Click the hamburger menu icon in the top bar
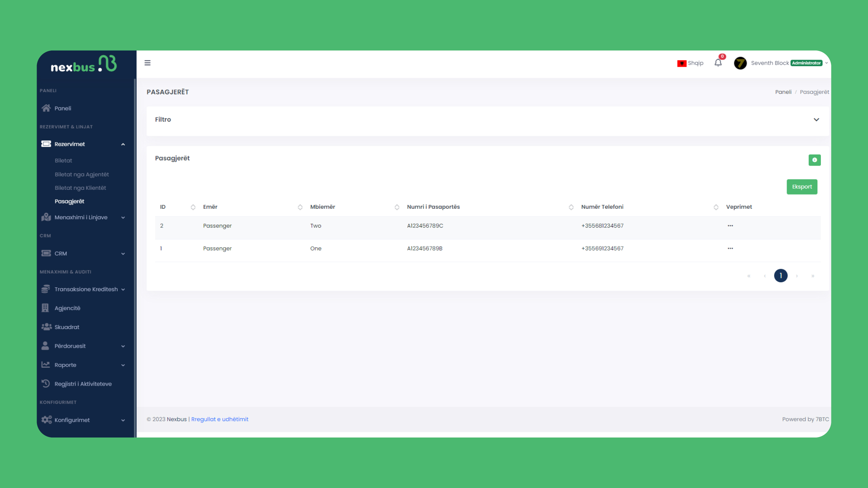 [147, 63]
